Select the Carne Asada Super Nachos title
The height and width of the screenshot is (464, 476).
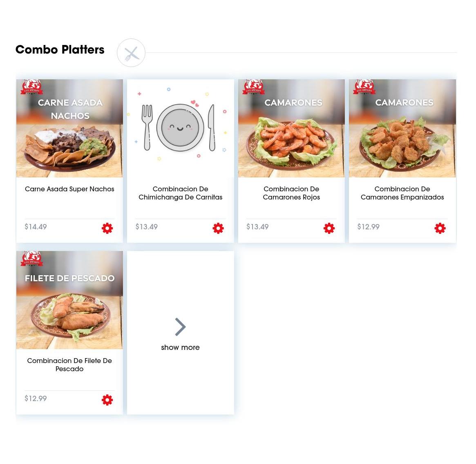point(69,189)
